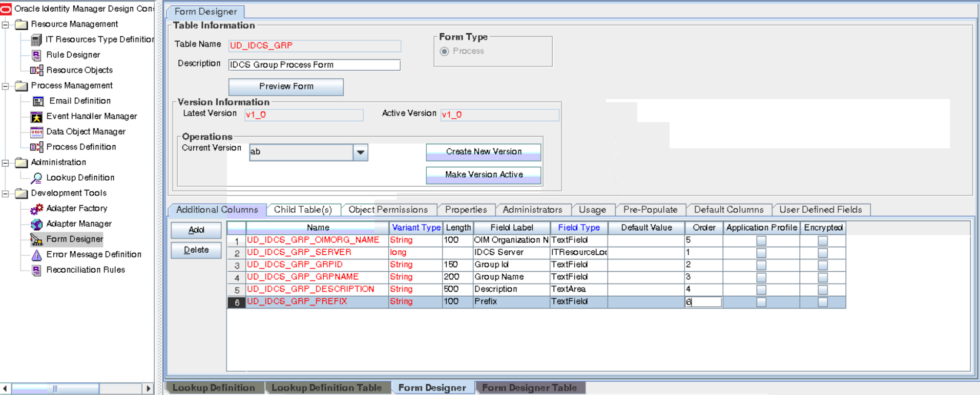Image resolution: width=980 pixels, height=395 pixels.
Task: Switch to Lookup Definition Table bottom tab
Action: (326, 388)
